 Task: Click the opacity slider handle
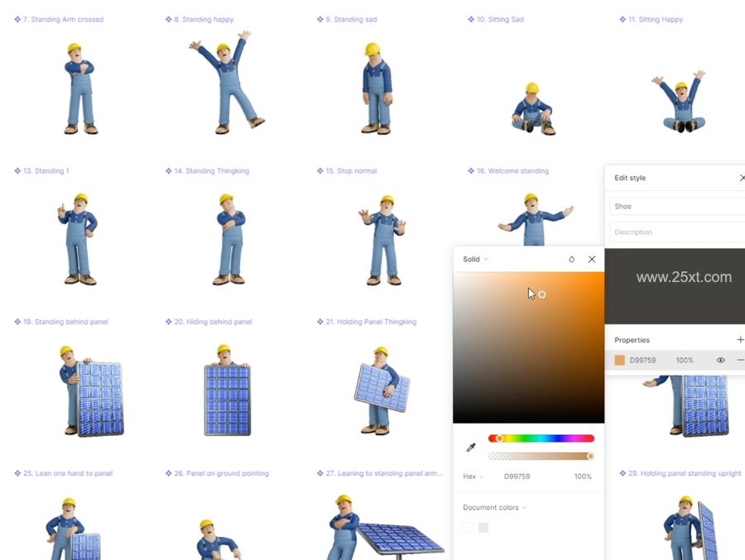click(590, 456)
